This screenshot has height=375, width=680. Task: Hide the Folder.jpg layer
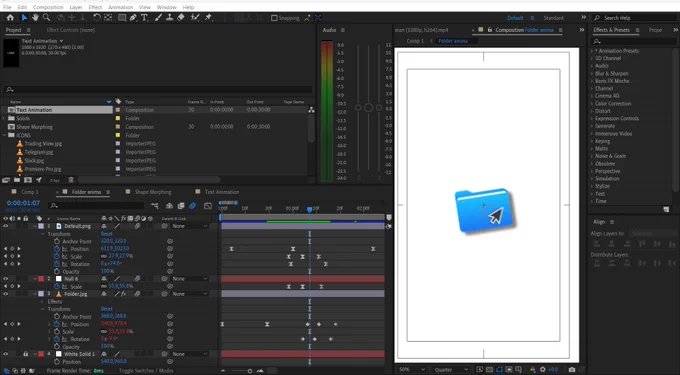6,293
